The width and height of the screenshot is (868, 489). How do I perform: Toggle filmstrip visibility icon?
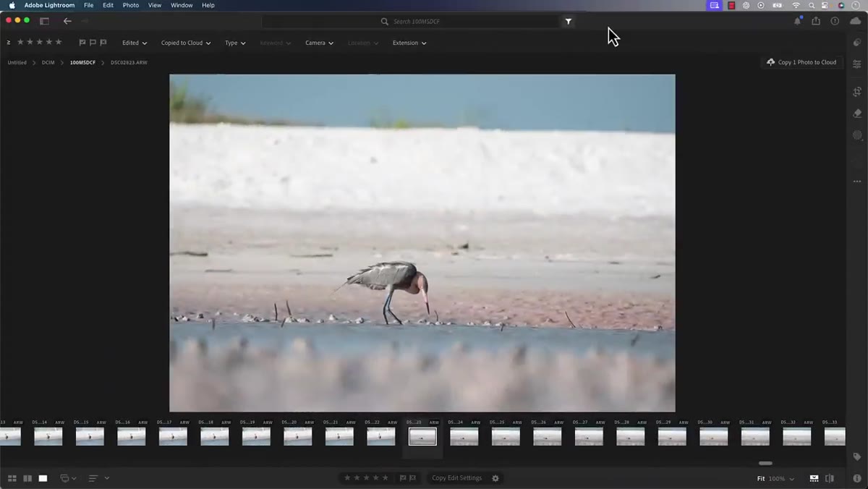pyautogui.click(x=814, y=478)
